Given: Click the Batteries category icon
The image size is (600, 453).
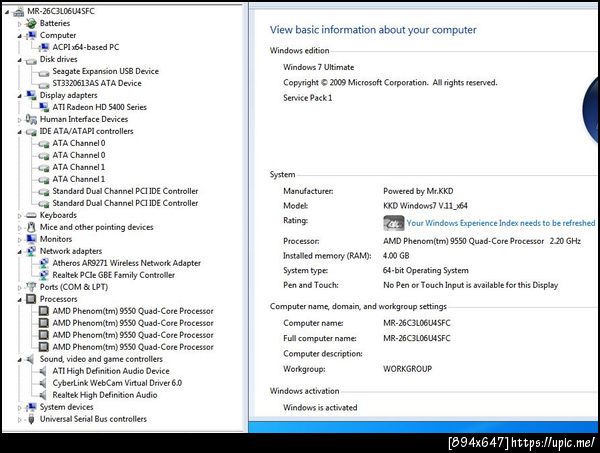Looking at the screenshot, I should point(31,23).
